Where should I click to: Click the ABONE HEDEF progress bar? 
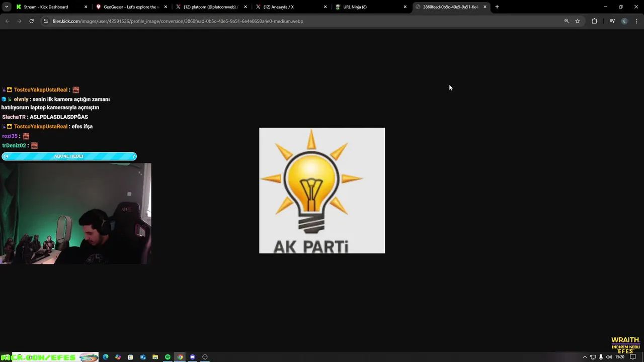(x=69, y=156)
